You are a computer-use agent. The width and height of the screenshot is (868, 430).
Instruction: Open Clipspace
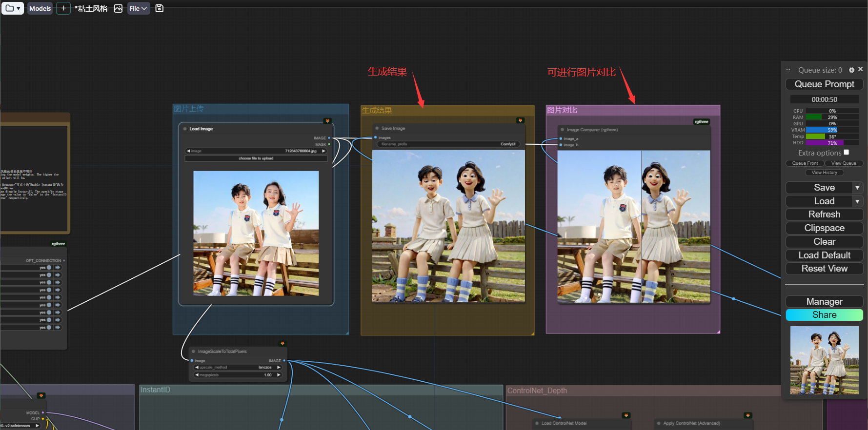[825, 228]
